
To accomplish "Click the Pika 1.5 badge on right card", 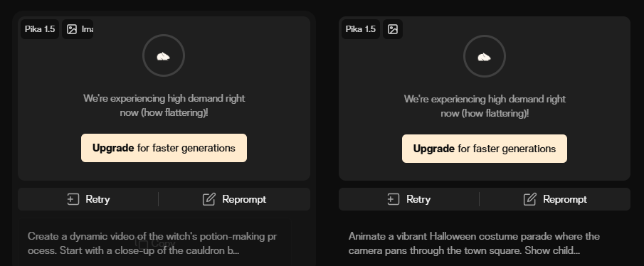I will (361, 29).
